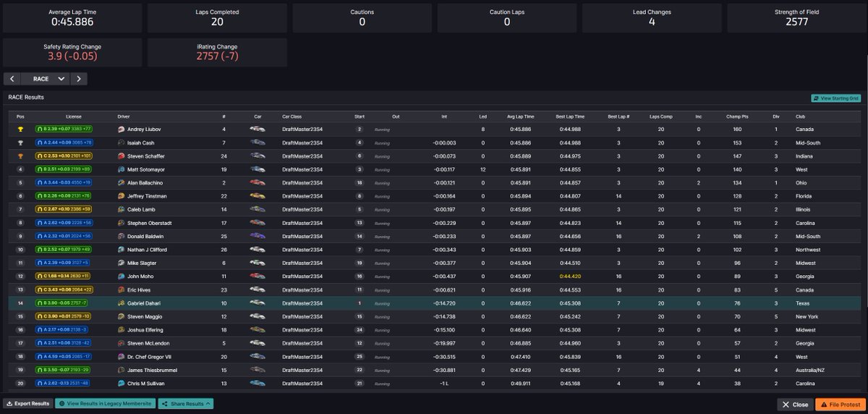This screenshot has width=868, height=414.
Task: Sort by the Club column header
Action: pos(801,116)
